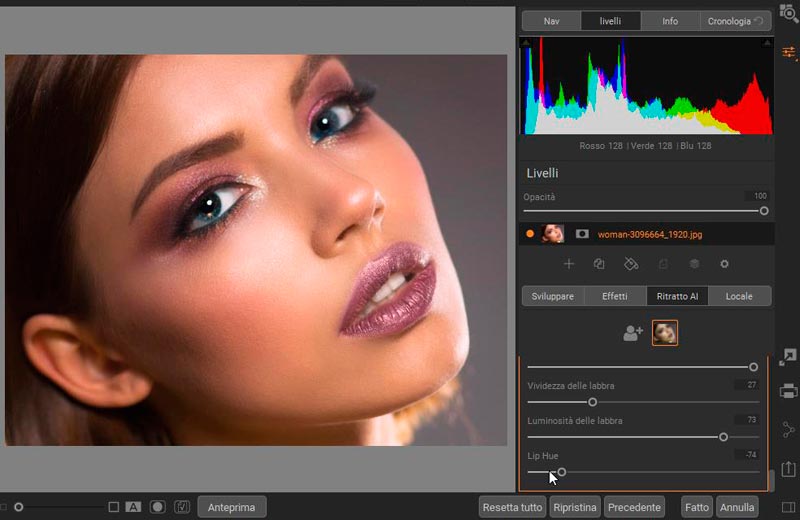Click the print icon in right sidebar

point(788,391)
